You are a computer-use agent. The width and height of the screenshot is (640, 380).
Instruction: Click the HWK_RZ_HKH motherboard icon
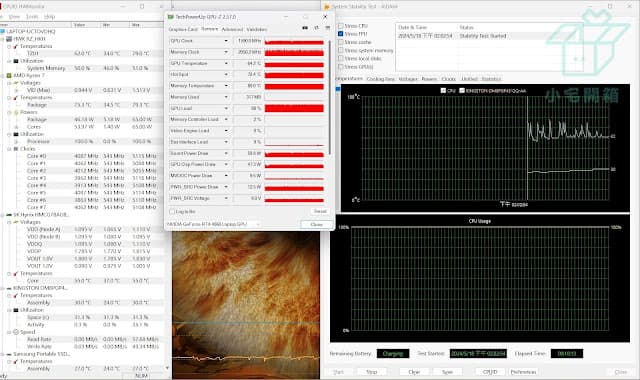coord(9,39)
